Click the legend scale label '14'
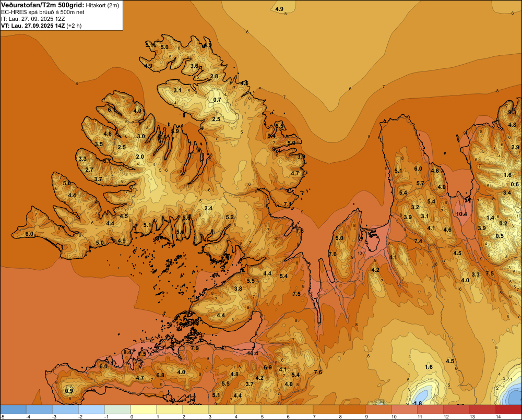This screenshot has width=522, height=420. point(498,417)
